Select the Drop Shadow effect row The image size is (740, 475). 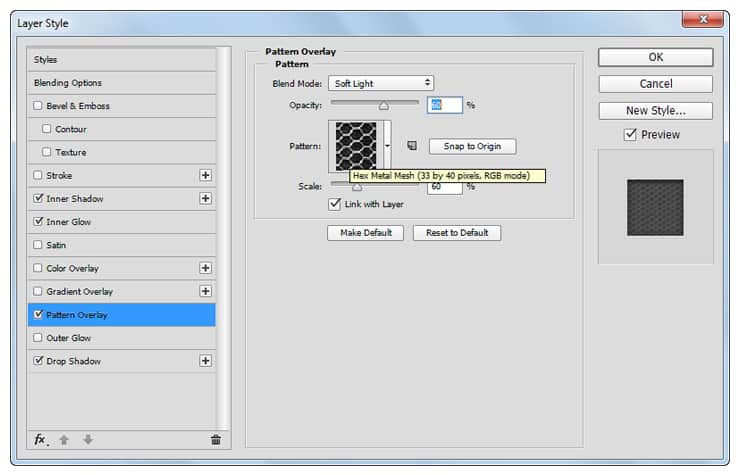[x=122, y=361]
